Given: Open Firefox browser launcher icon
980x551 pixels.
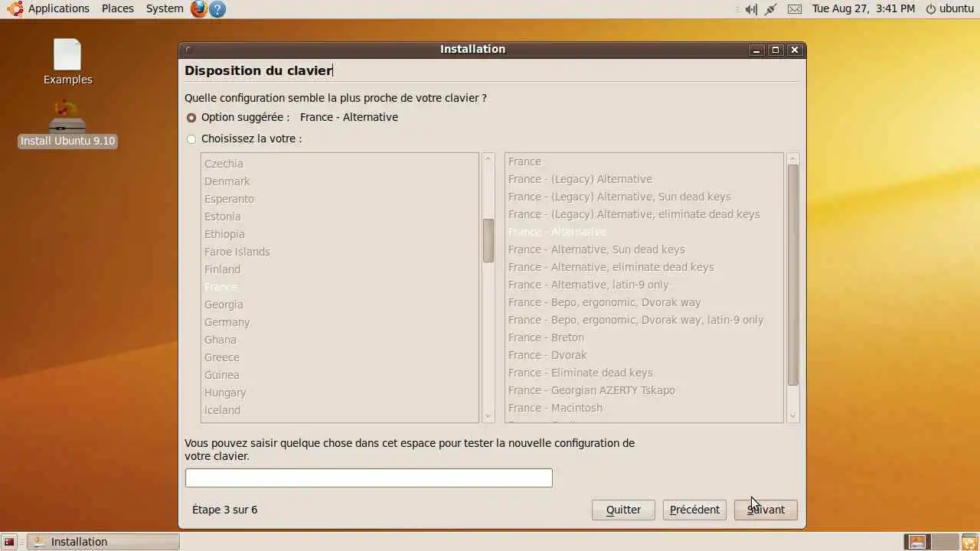Looking at the screenshot, I should tap(199, 9).
